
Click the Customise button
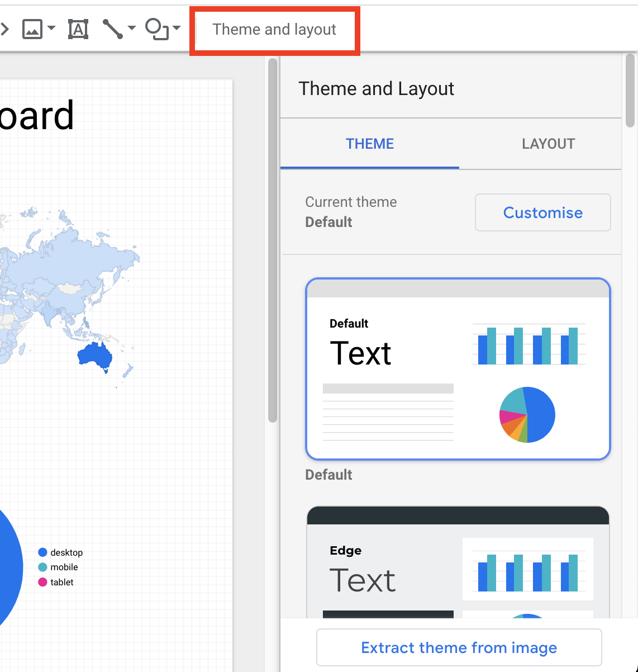pos(542,212)
